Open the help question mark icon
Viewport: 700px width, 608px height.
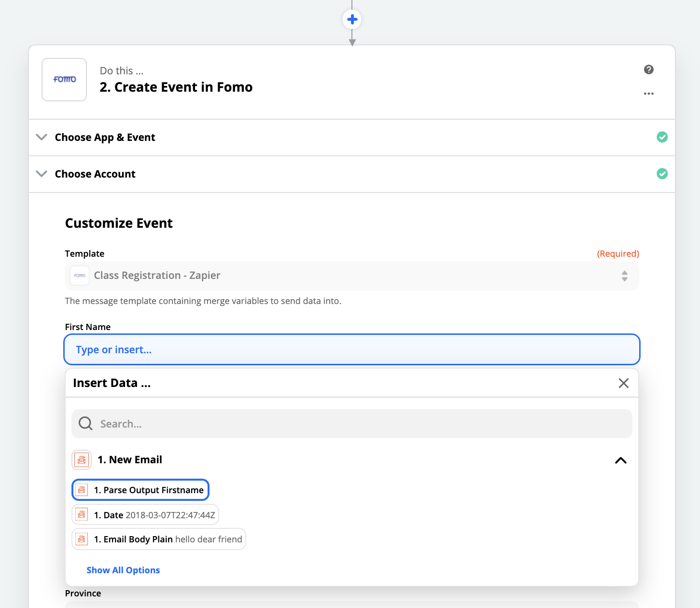tap(649, 69)
